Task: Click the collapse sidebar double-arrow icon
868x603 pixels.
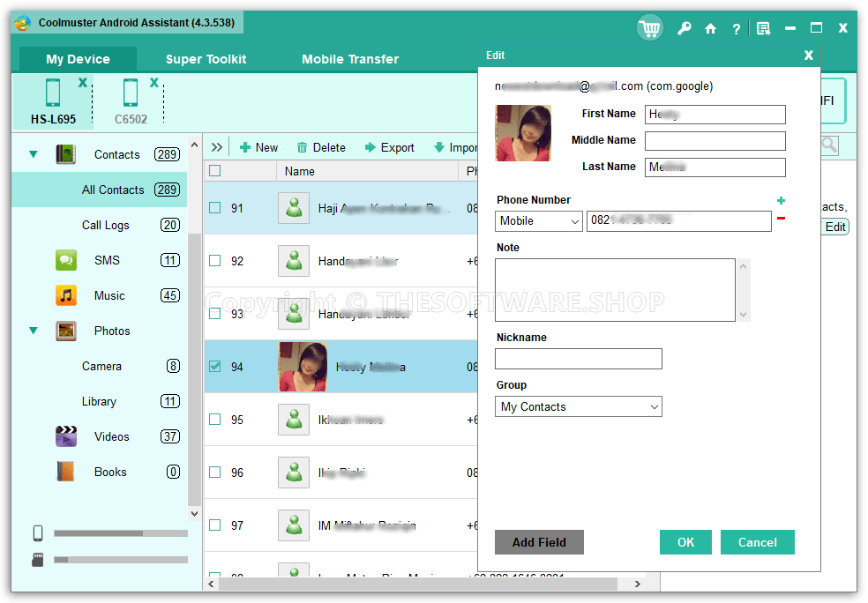Action: tap(216, 148)
